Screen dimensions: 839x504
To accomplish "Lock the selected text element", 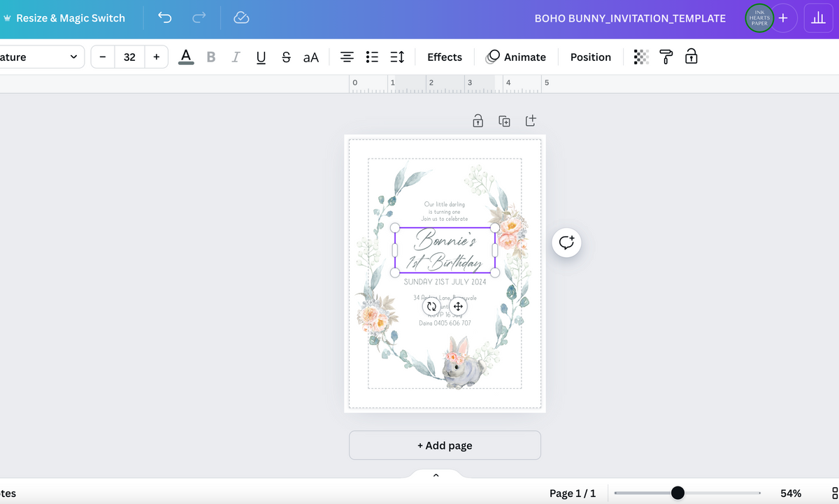I will (x=691, y=57).
